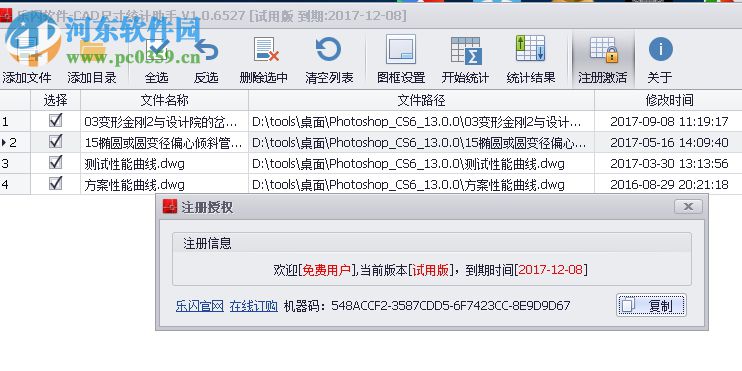Image resolution: width=742 pixels, height=371 pixels.
Task: Uncheck the checkbox for the 15椭圆或圆变径 file
Action: click(55, 141)
